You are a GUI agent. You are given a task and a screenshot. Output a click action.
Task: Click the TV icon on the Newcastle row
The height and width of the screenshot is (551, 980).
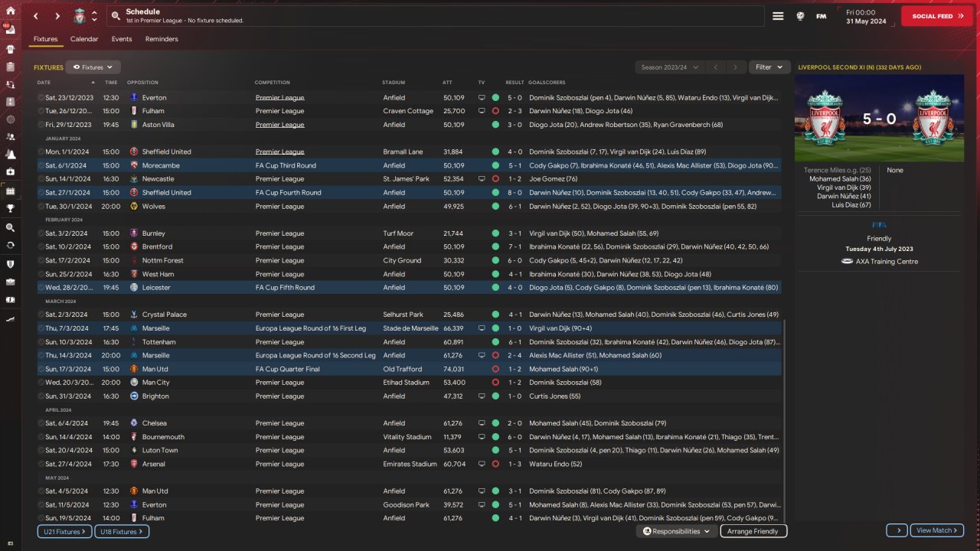(482, 179)
